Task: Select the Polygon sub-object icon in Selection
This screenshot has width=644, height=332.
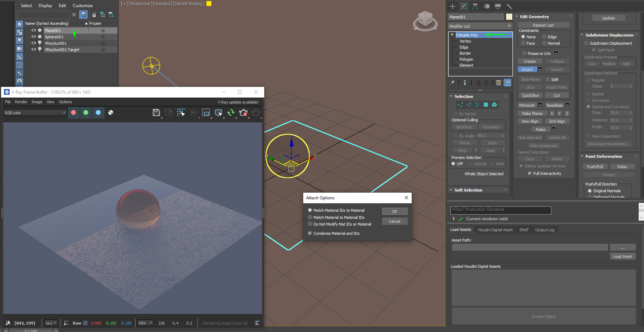Action: pyautogui.click(x=486, y=105)
